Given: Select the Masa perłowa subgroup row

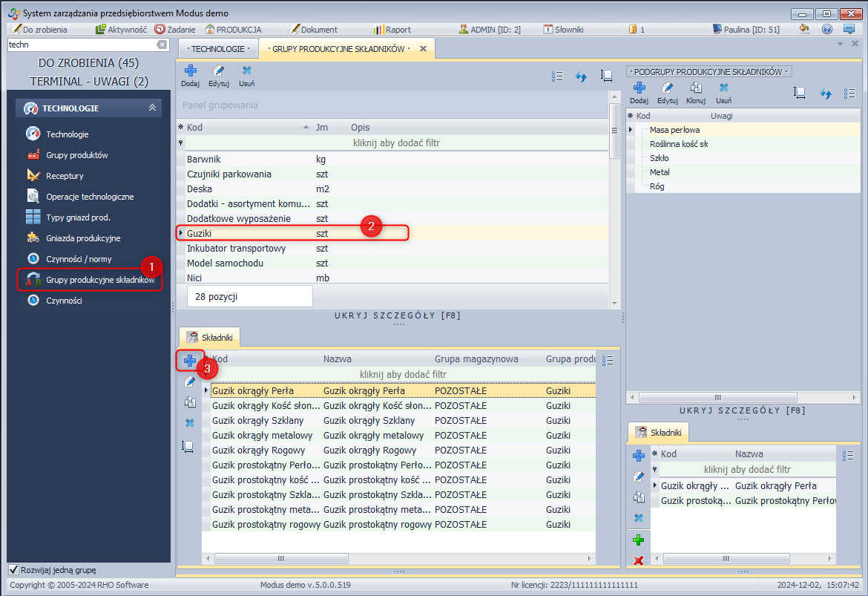Looking at the screenshot, I should 674,130.
